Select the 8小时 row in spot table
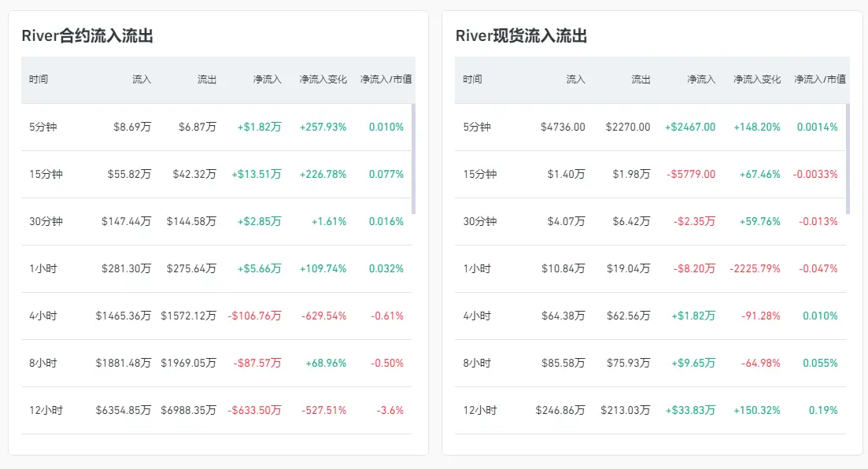Screen dimensions: 868x469 [x=651, y=364]
